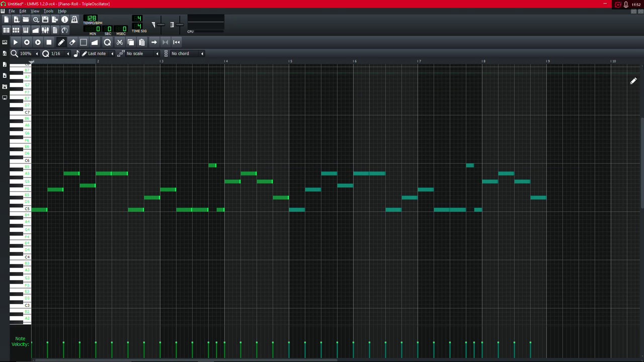Click the arrow beside No chord
This screenshot has width=644, height=362.
[x=202, y=54]
